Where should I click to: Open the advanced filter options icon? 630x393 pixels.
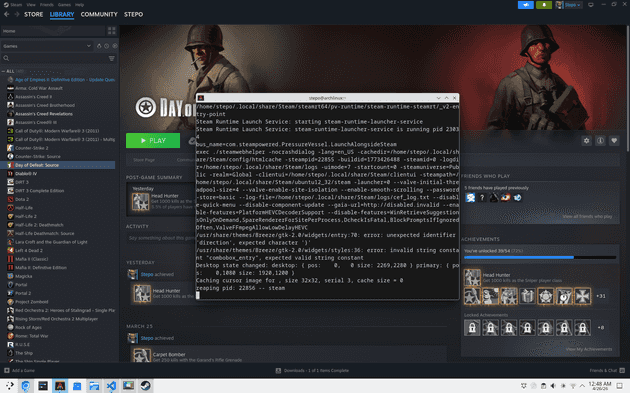coord(112,59)
